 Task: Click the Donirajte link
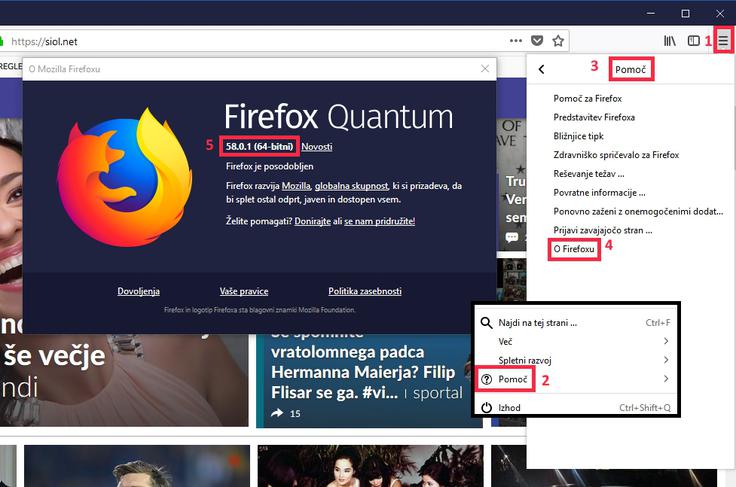point(313,221)
